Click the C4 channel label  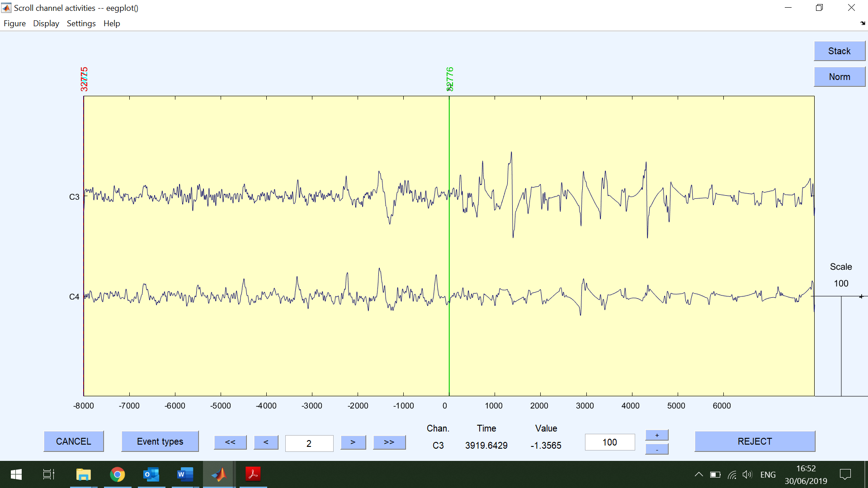(74, 297)
